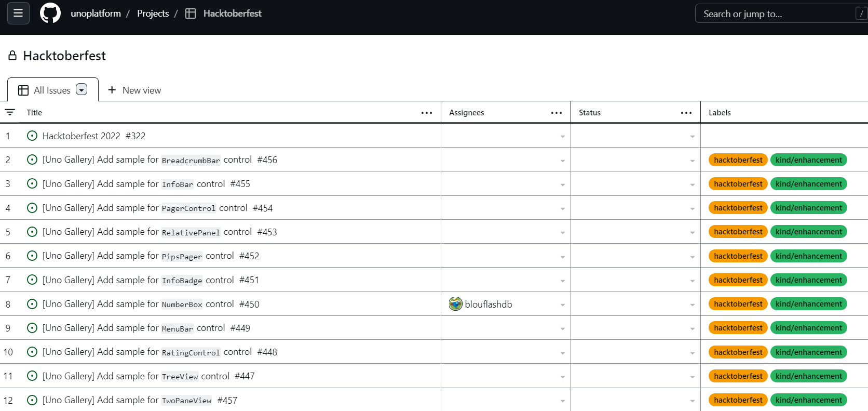Click blouflashdb avatar in Assignees column

(456, 304)
